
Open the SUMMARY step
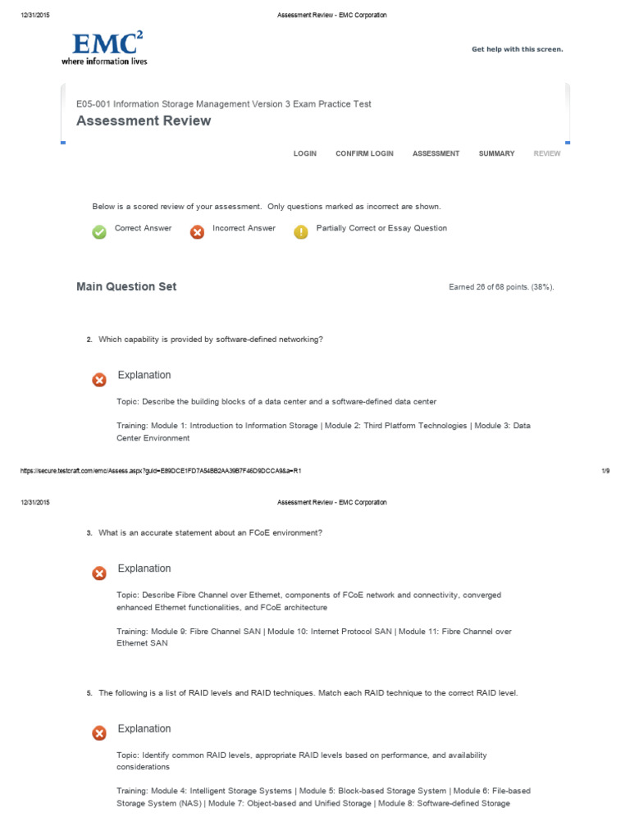pos(496,153)
